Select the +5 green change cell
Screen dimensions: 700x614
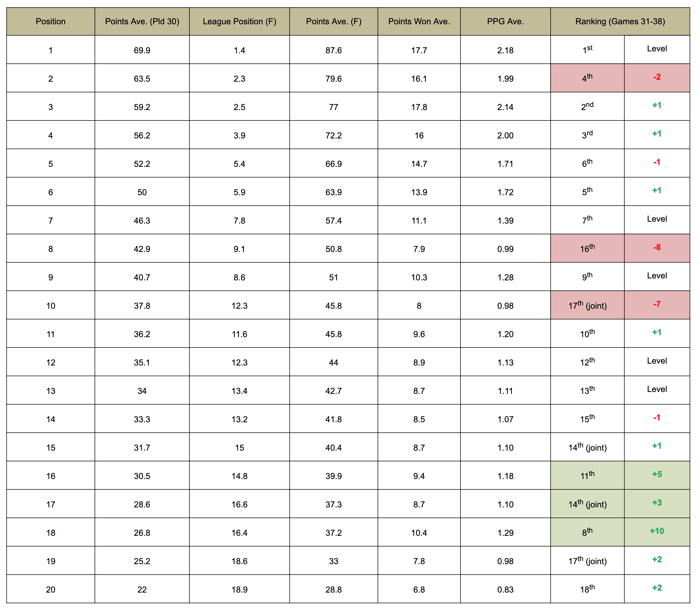657,475
